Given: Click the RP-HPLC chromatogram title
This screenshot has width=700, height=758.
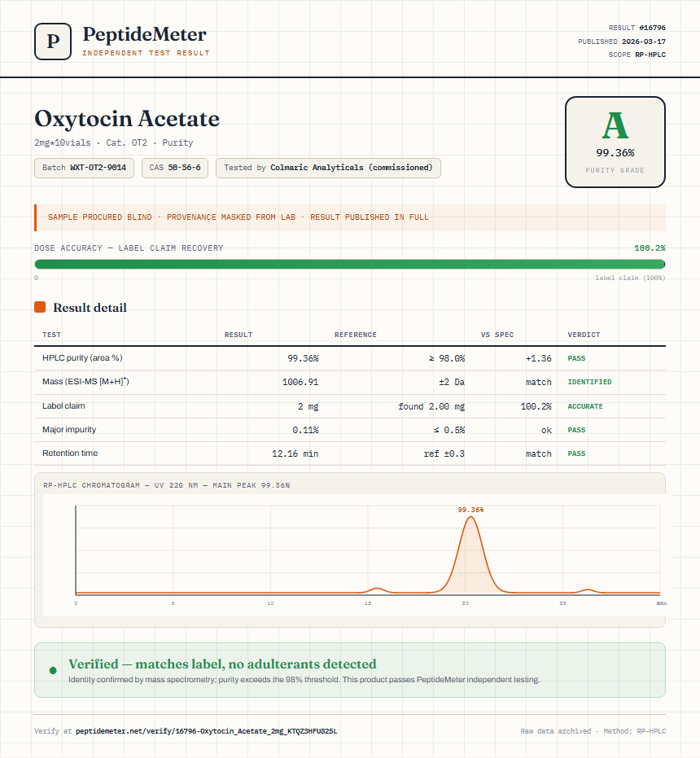Looking at the screenshot, I should (166, 485).
